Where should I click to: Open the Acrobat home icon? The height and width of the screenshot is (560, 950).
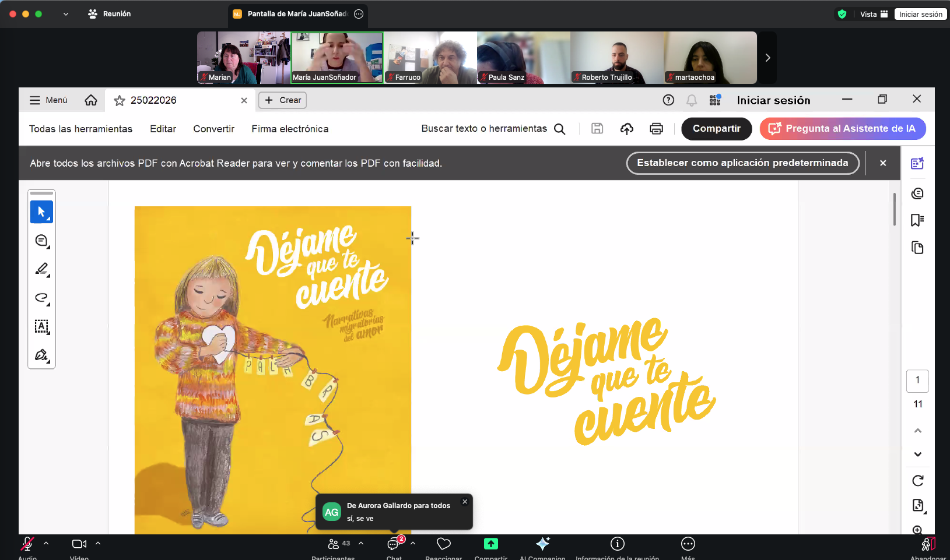coord(91,100)
